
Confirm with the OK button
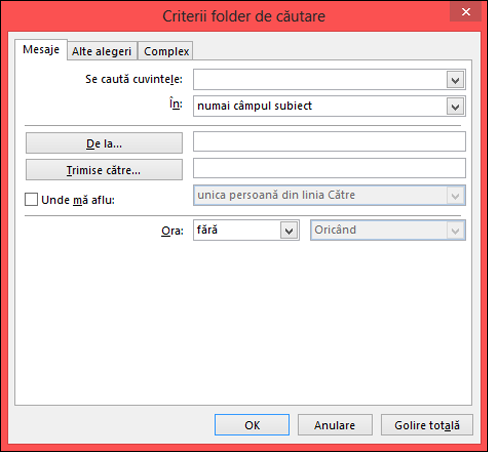[x=252, y=425]
